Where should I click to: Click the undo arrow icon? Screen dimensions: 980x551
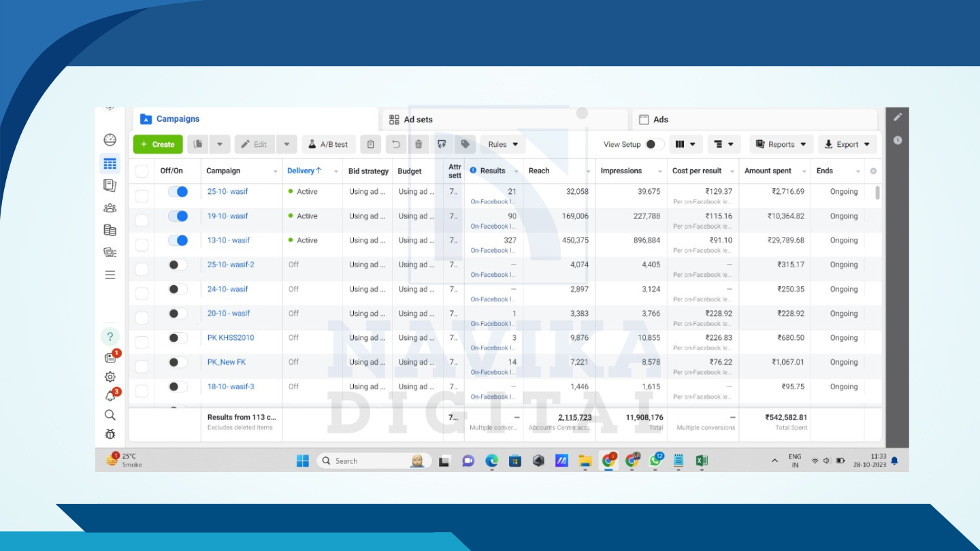click(x=395, y=144)
